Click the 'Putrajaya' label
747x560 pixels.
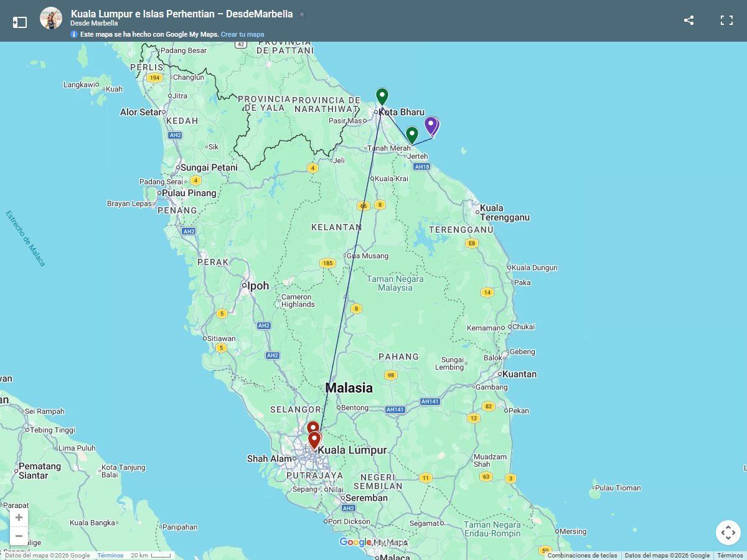coord(314,475)
